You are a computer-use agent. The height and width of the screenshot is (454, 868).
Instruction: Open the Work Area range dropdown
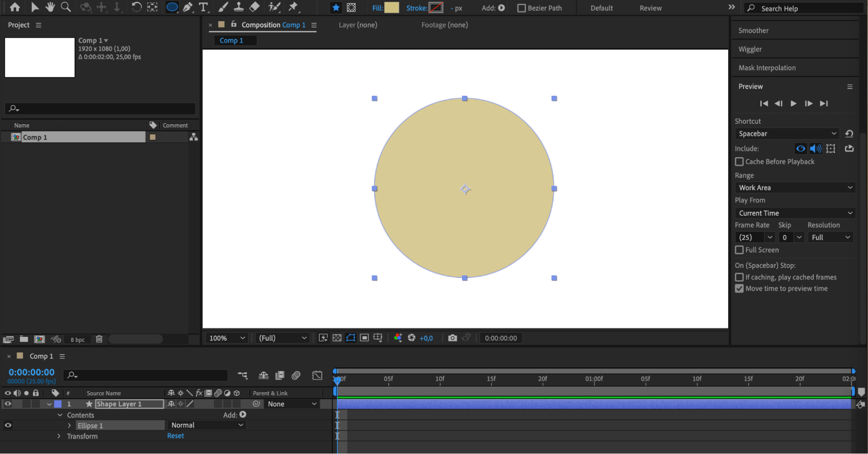[x=795, y=188]
